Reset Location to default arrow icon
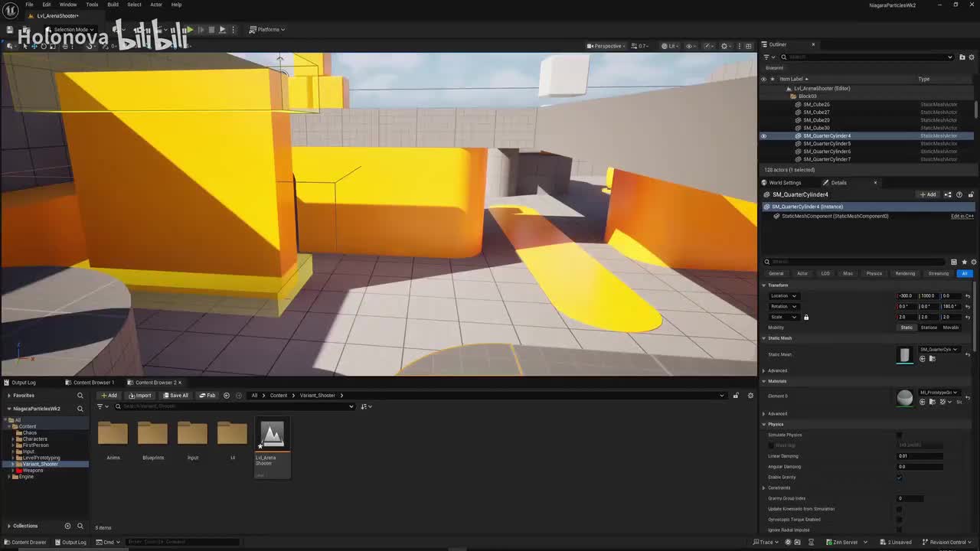The image size is (980, 551). coord(968,296)
